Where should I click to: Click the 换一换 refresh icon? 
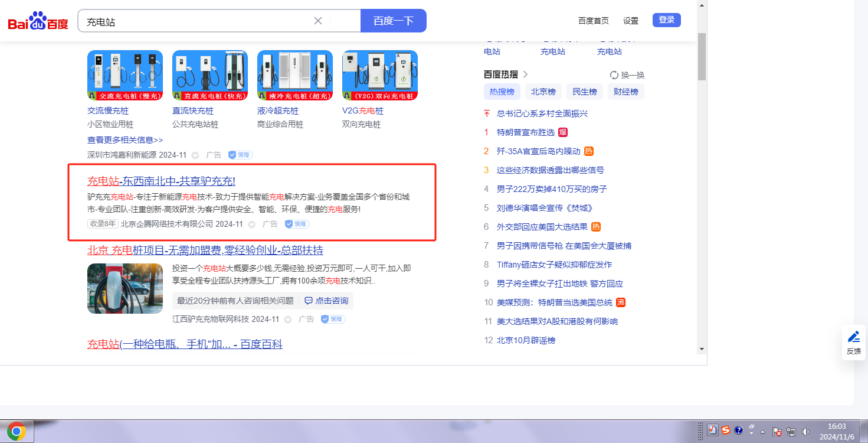point(614,75)
